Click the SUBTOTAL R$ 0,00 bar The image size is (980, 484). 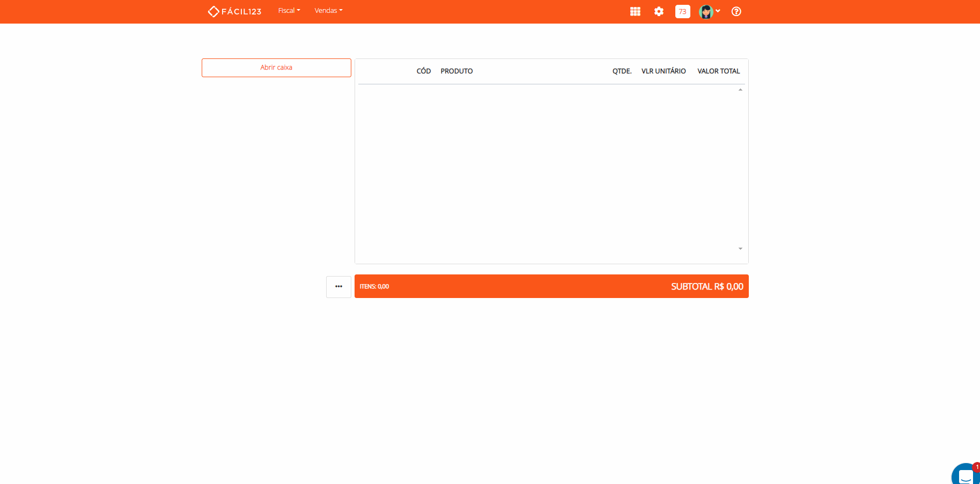click(x=551, y=286)
